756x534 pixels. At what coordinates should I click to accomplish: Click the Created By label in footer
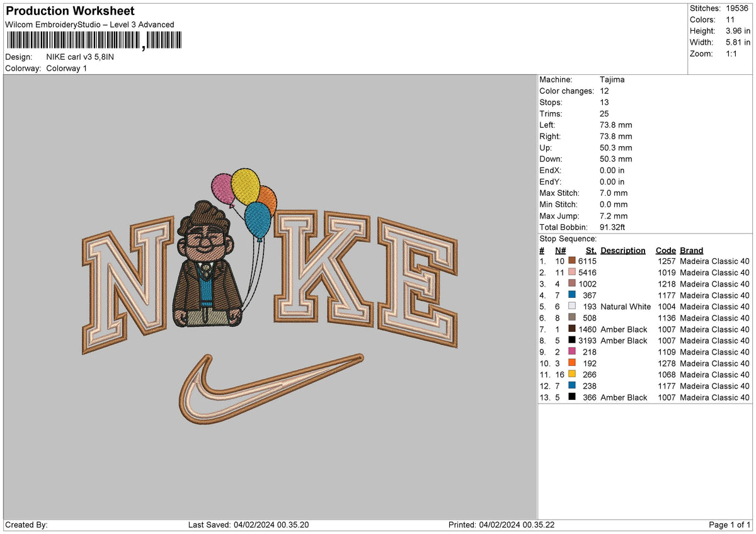coord(26,525)
